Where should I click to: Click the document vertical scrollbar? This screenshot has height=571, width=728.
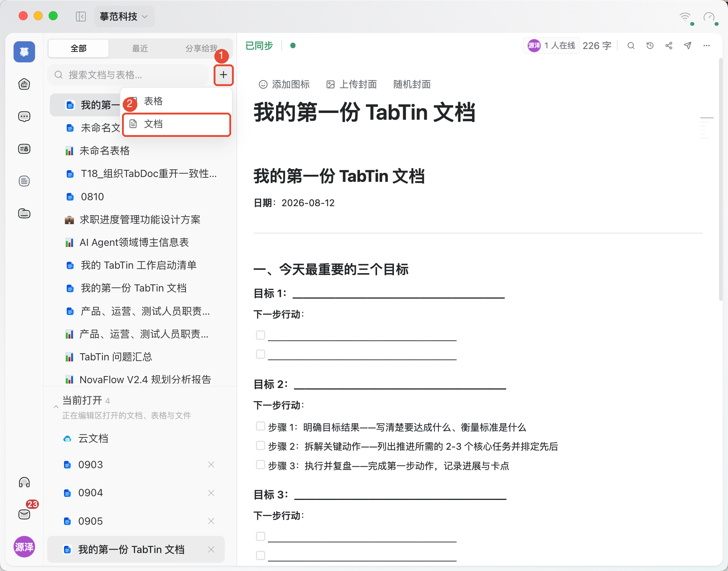point(721,180)
